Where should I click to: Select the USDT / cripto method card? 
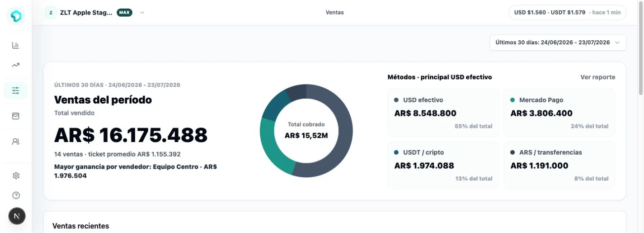(443, 165)
